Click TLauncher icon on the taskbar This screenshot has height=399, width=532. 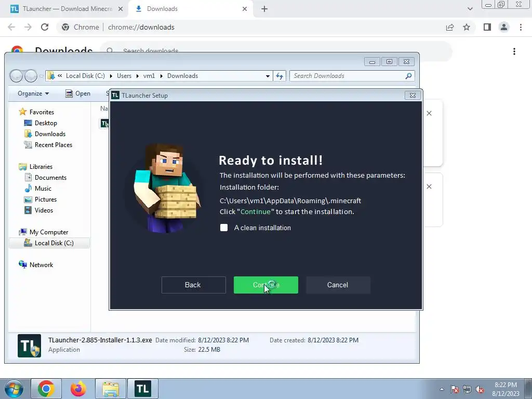(x=143, y=389)
